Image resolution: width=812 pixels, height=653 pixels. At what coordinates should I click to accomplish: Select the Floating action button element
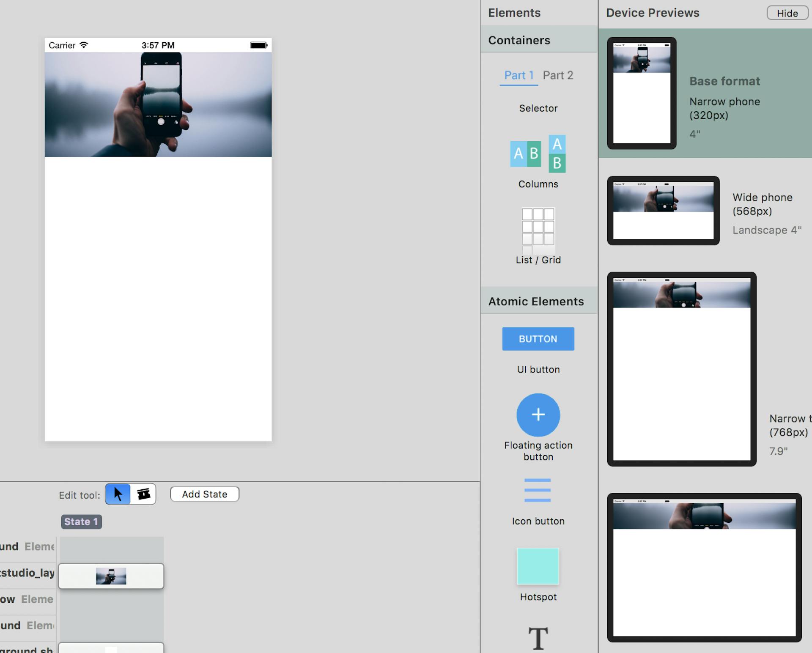[538, 415]
